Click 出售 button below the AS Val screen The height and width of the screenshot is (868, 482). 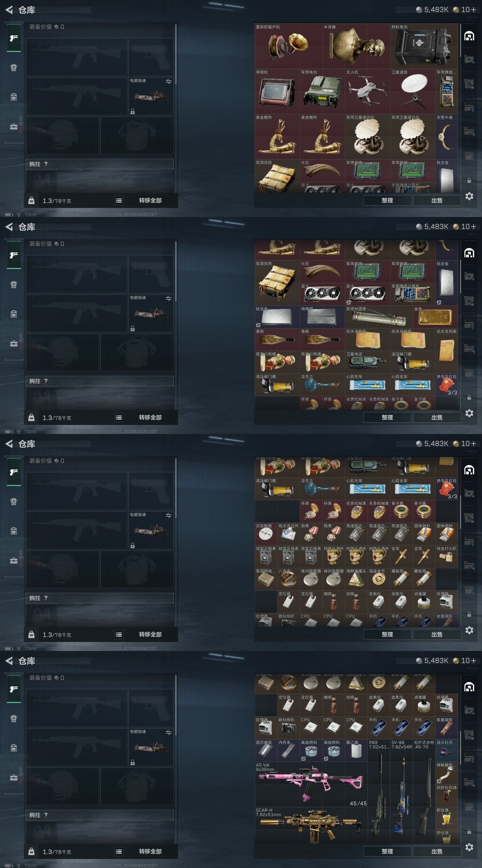(x=437, y=851)
